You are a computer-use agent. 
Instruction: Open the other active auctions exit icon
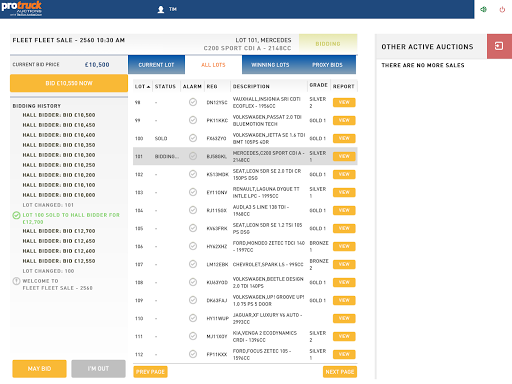(x=499, y=46)
